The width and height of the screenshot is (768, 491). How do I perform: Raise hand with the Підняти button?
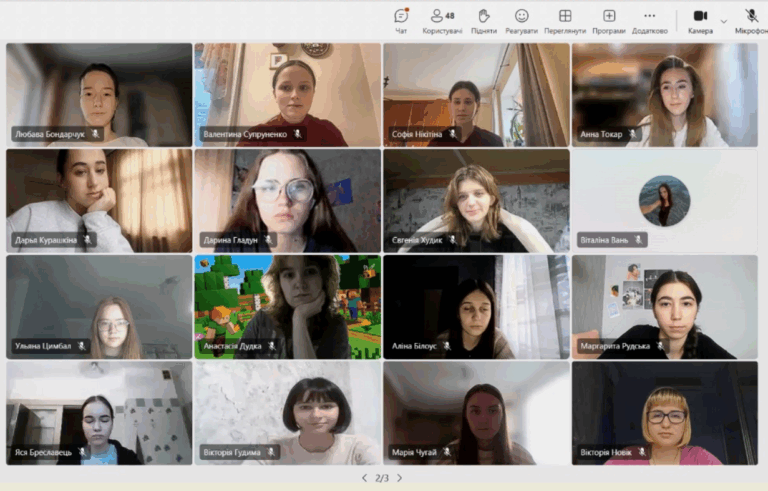pyautogui.click(x=483, y=18)
